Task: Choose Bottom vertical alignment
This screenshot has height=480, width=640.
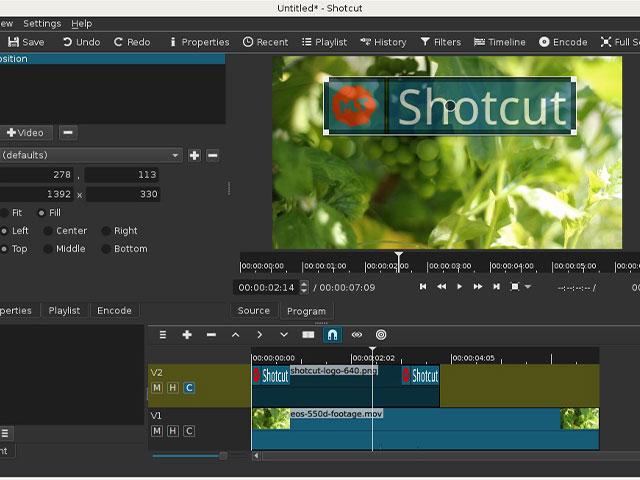Action: 125,249
